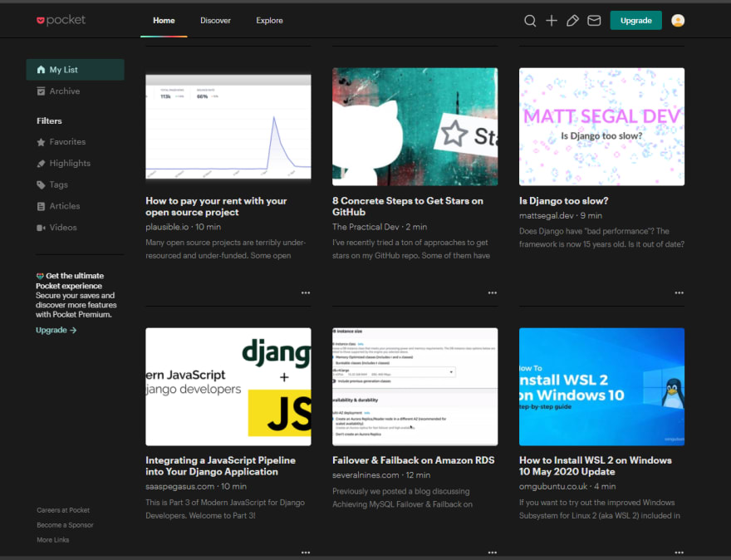Click the home icon beside My List
Image resolution: width=731 pixels, height=560 pixels.
pyautogui.click(x=41, y=70)
